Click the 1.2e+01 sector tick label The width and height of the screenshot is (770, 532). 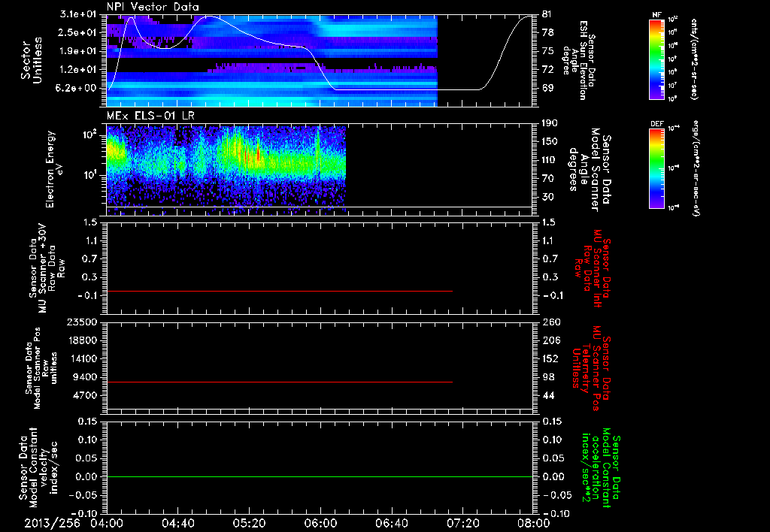coord(80,70)
